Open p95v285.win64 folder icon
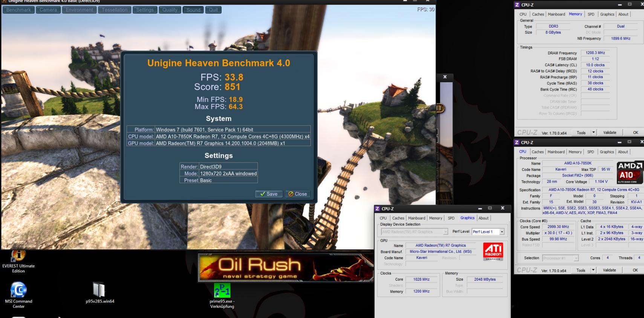The width and height of the screenshot is (644, 318). point(100,293)
